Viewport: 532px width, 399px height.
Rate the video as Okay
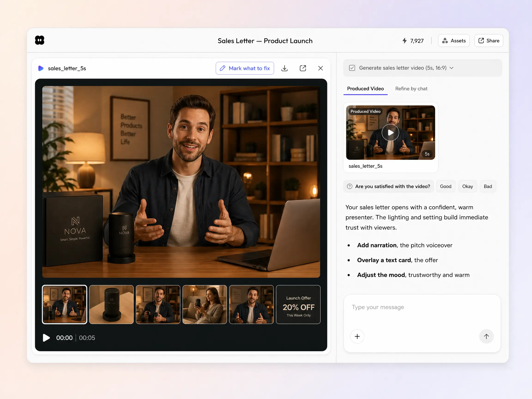[467, 186]
